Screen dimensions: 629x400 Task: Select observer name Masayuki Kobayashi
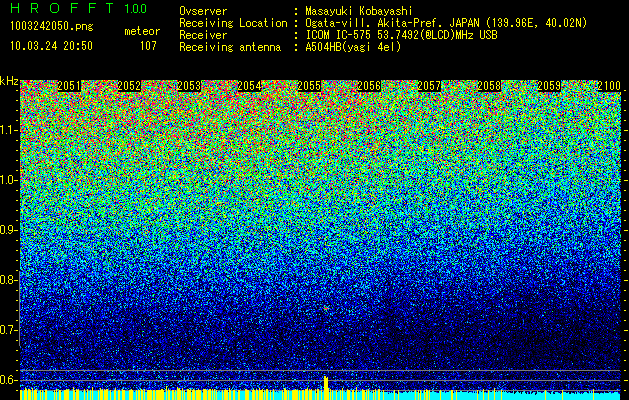tap(358, 11)
